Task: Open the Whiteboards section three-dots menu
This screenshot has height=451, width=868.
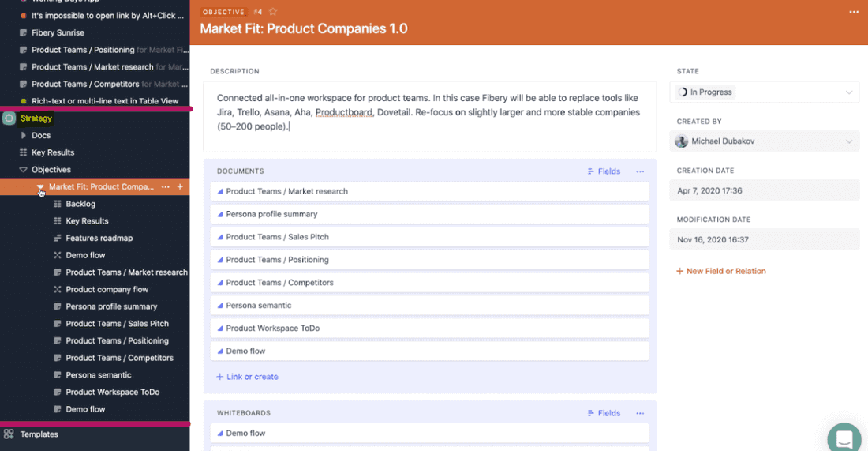Action: tap(640, 413)
